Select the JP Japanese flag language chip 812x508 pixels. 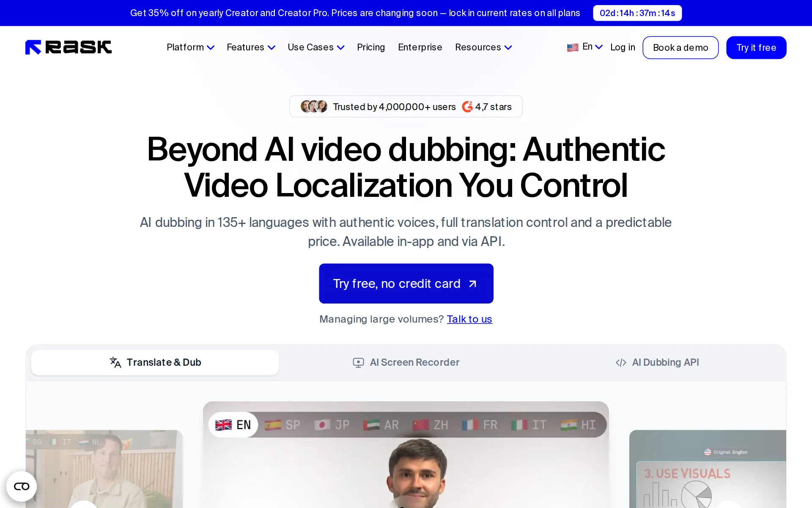[x=332, y=425]
